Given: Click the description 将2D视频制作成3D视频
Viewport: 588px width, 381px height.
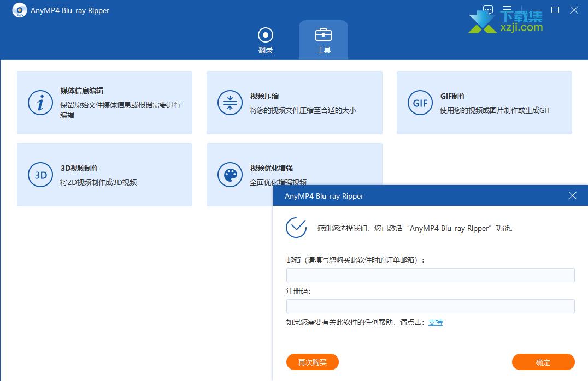Looking at the screenshot, I should (98, 182).
